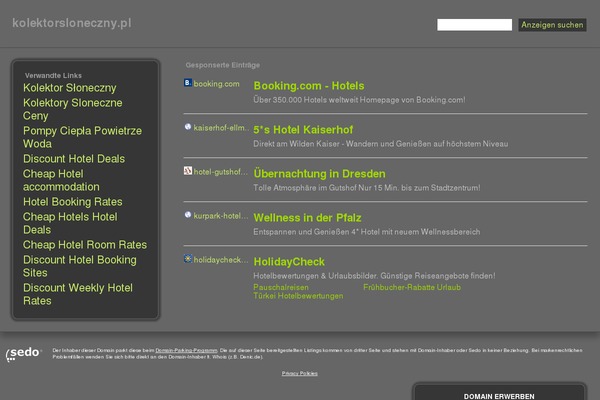Image resolution: width=600 pixels, height=400 pixels.
Task: Click the kaiserhof-ellm domain text
Action: coord(221,128)
